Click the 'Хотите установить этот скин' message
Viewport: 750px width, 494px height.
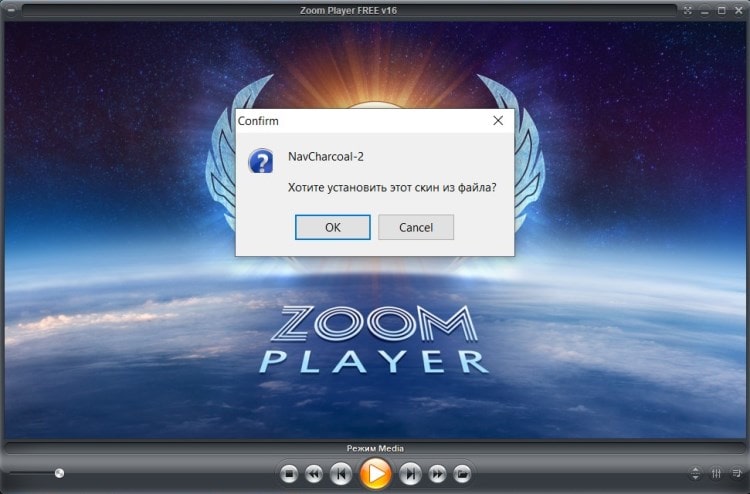(392, 187)
